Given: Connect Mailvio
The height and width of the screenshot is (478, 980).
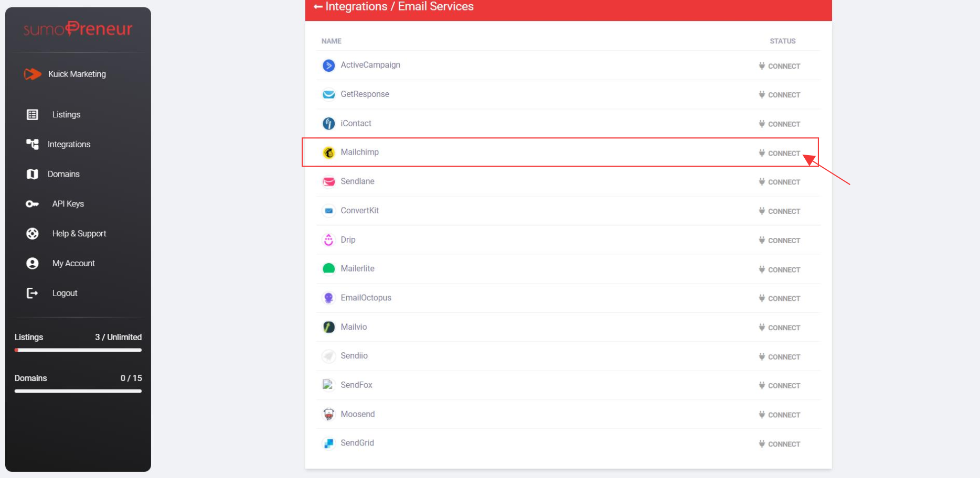Looking at the screenshot, I should (x=780, y=328).
